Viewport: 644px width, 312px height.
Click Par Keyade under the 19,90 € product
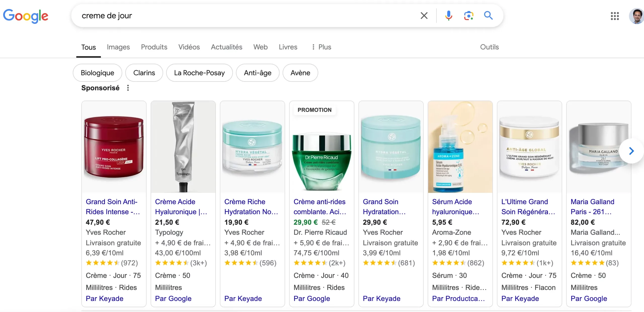243,298
